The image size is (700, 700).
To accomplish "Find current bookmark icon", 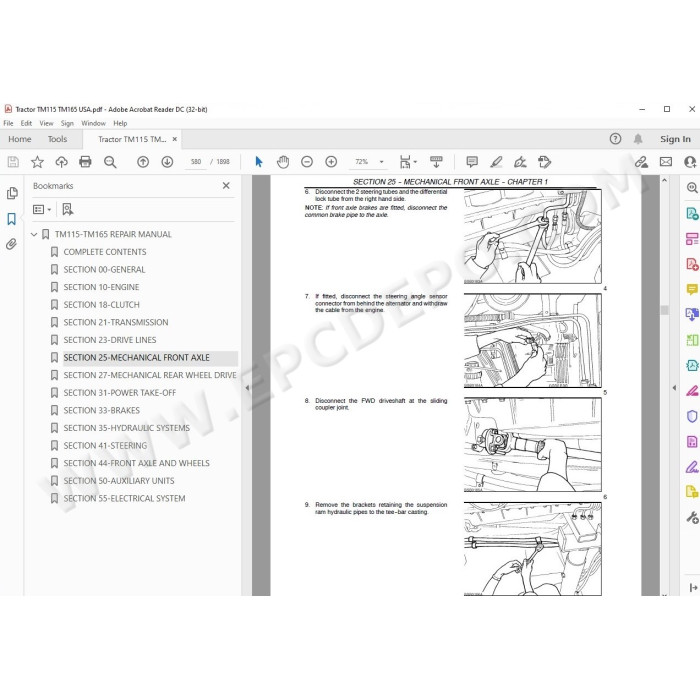I will [x=67, y=209].
